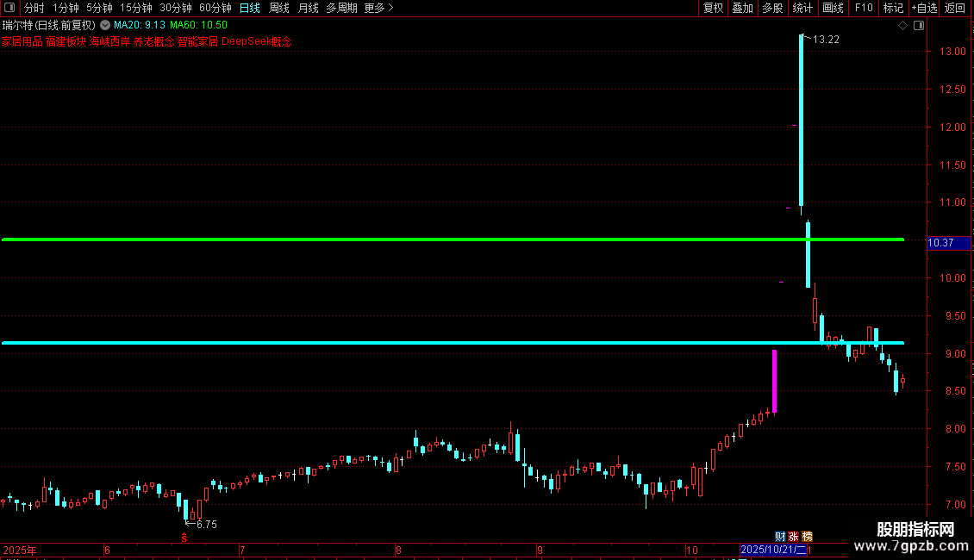Open the DeepSeek概念 concept tag
Viewport: 974px width, 560px height.
pyautogui.click(x=257, y=41)
